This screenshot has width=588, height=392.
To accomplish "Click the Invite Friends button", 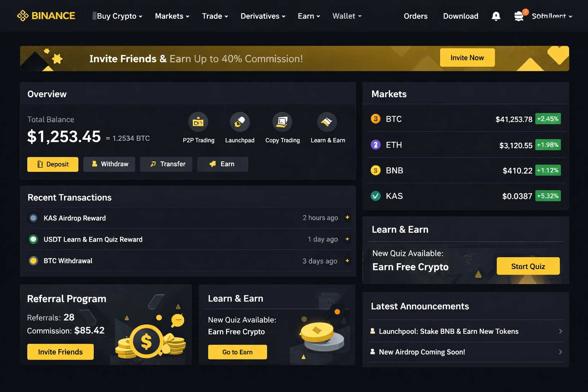I will point(60,352).
